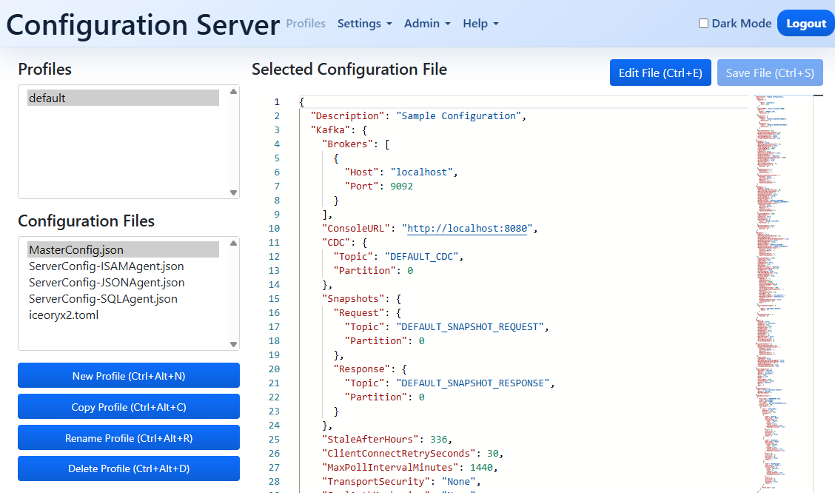835x504 pixels.
Task: Click the "TransportSecurity" key
Action: (376, 482)
